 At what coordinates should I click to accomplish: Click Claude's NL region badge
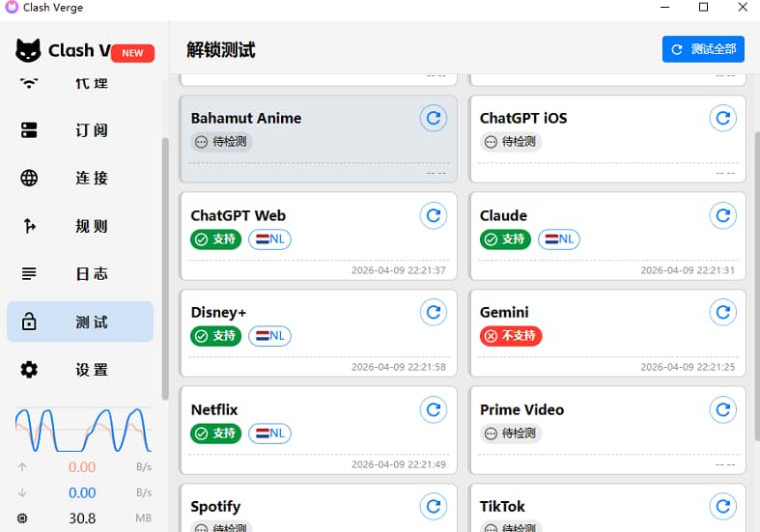(x=559, y=238)
